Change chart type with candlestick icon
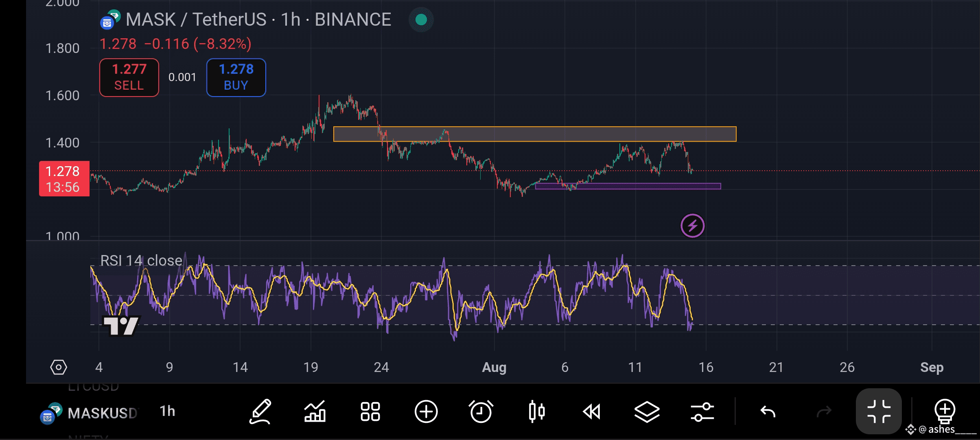 click(536, 411)
